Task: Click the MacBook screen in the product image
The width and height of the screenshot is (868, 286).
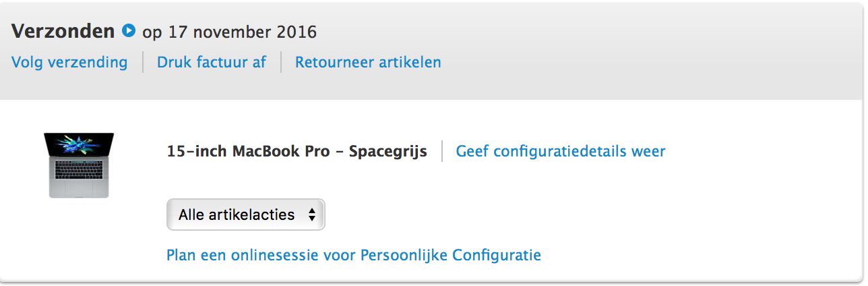Action: pos(79,146)
